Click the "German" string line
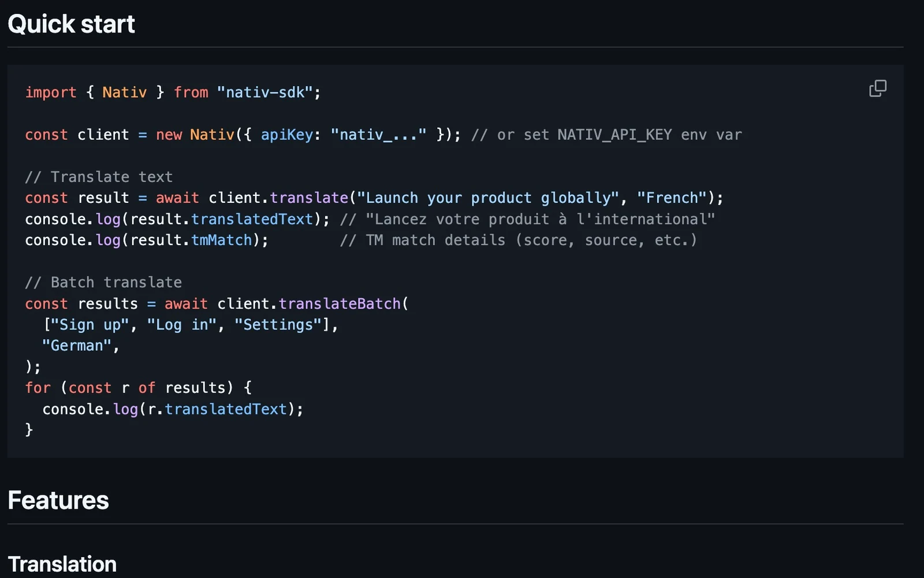This screenshot has height=578, width=924. [x=80, y=346]
